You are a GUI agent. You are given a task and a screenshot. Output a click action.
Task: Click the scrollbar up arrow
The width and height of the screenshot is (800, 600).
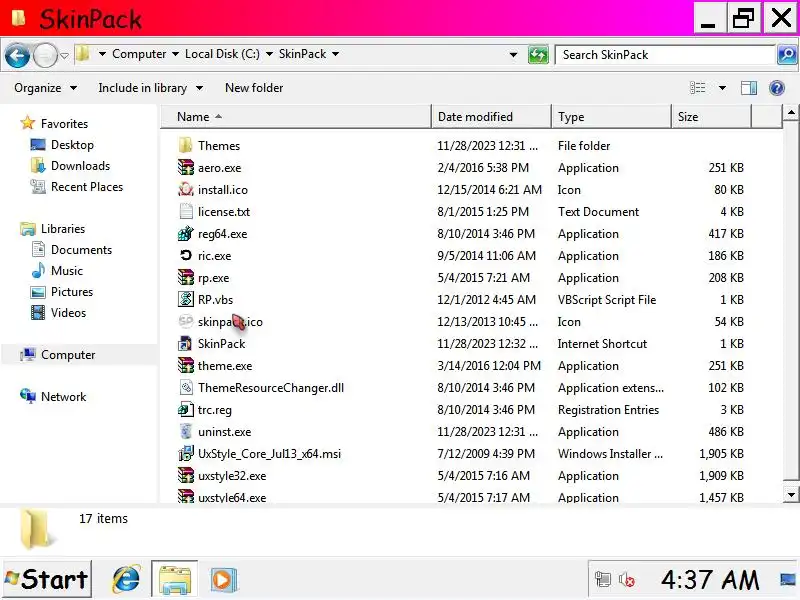click(x=790, y=112)
